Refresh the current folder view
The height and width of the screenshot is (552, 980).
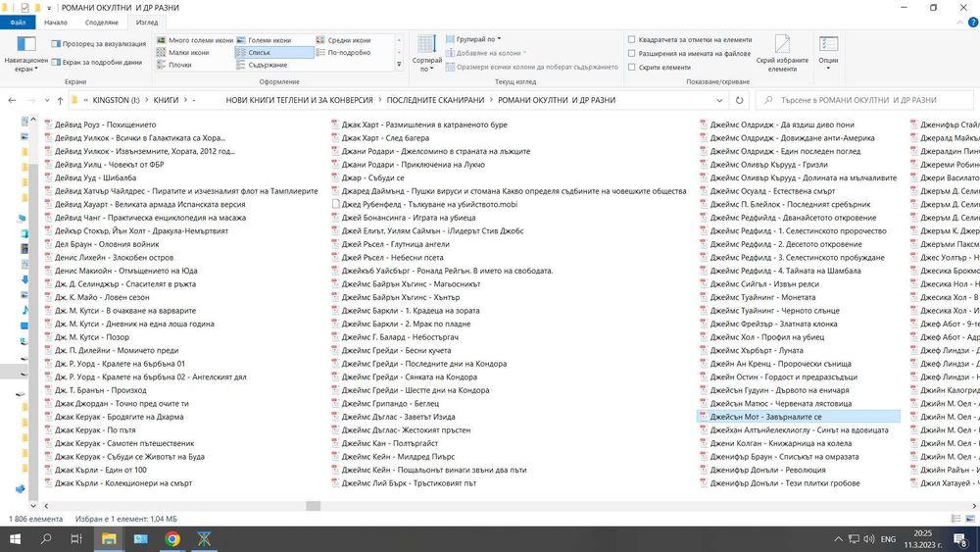(x=739, y=100)
